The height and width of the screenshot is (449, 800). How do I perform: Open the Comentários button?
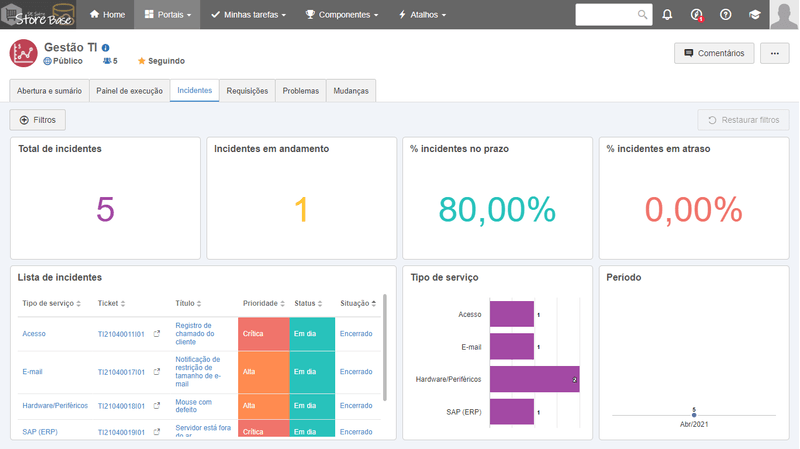tap(714, 53)
